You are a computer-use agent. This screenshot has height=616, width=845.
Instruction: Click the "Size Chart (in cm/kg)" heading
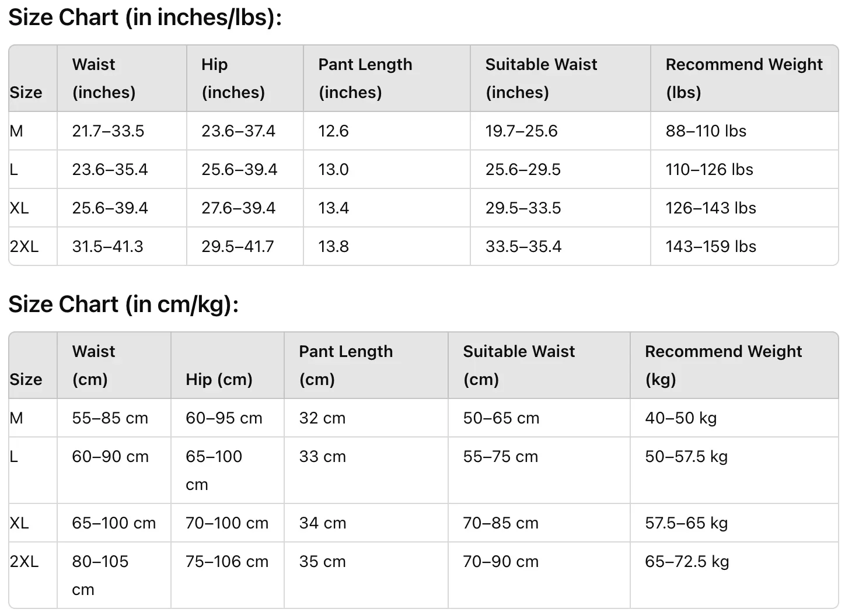tap(123, 304)
